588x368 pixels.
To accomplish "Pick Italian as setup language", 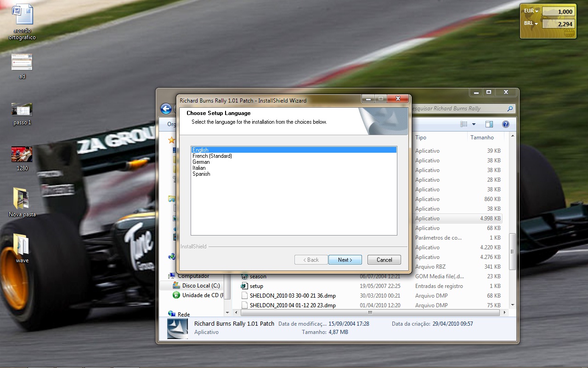I will [x=199, y=168].
